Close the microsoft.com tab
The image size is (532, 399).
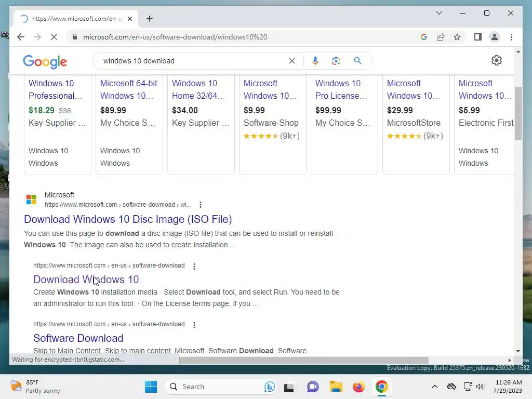point(129,19)
